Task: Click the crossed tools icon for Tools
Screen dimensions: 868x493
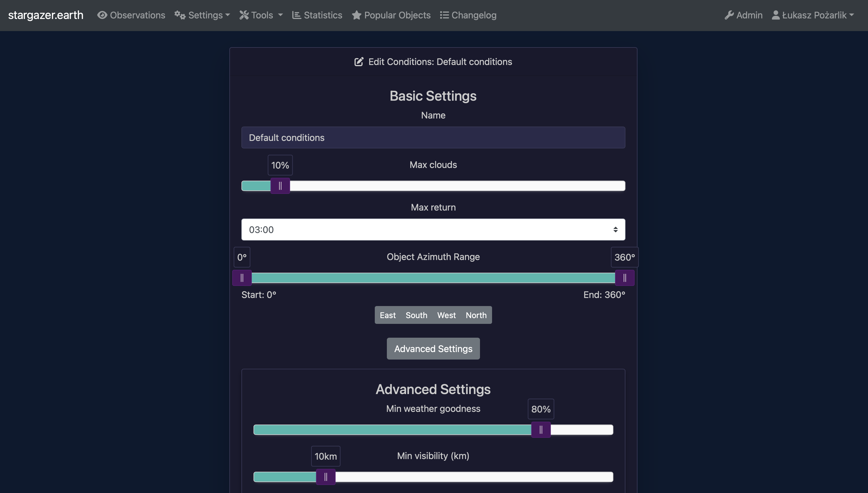Action: [244, 15]
